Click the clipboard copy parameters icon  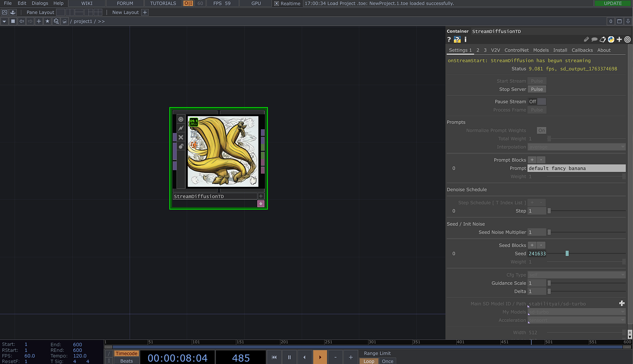point(603,40)
